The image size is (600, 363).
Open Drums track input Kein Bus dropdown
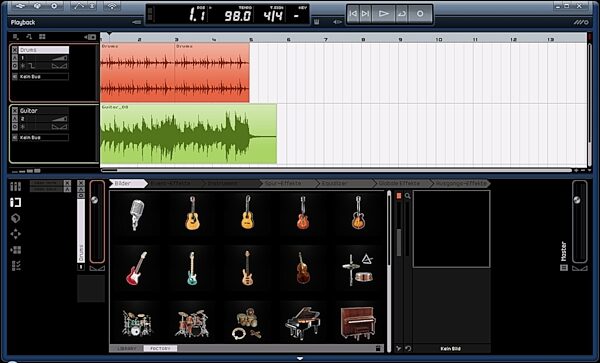pyautogui.click(x=44, y=77)
